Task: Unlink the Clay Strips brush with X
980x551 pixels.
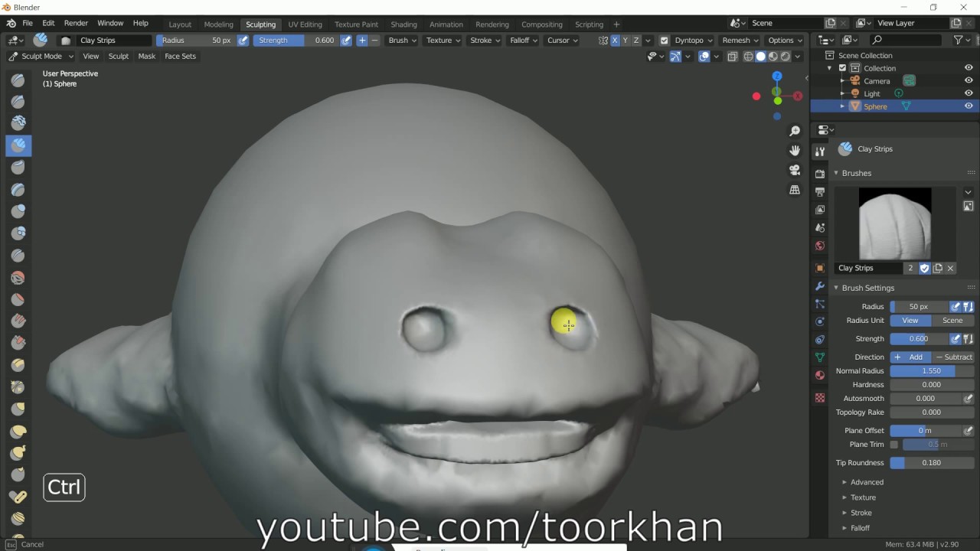Action: point(950,268)
